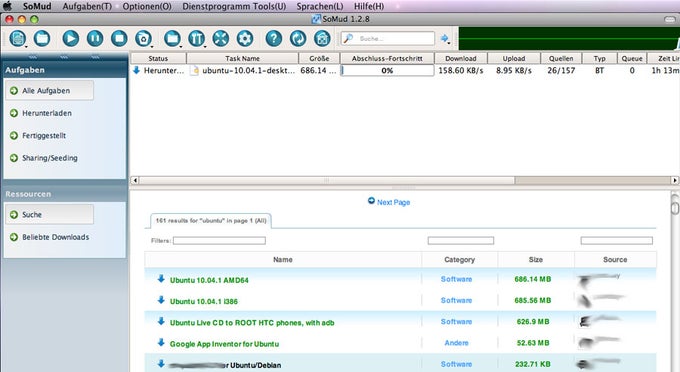Click download arrow for Ubuntu 10.04.1 i386
This screenshot has width=680, height=372.
tap(161, 300)
